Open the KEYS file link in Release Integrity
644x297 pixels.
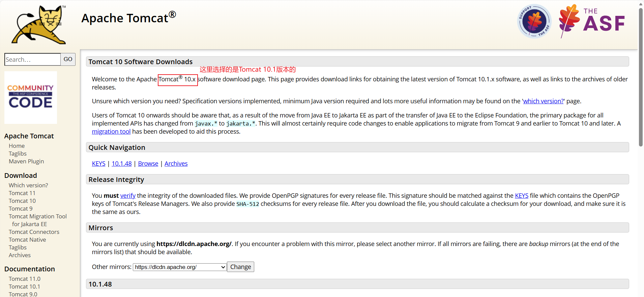pos(522,196)
